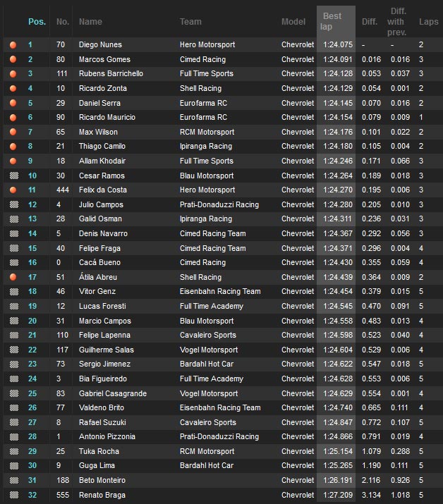Screen dimensions: 443x504
Task: Click car number 188
Action: pos(63,480)
